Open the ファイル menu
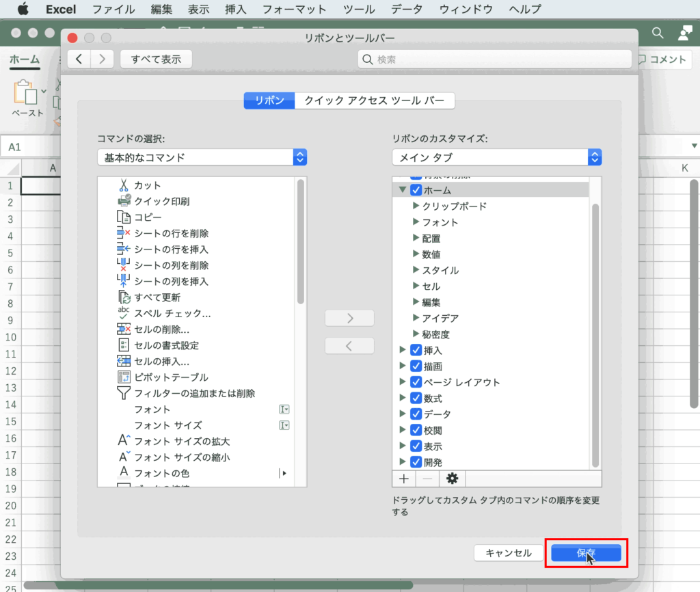 (x=113, y=9)
